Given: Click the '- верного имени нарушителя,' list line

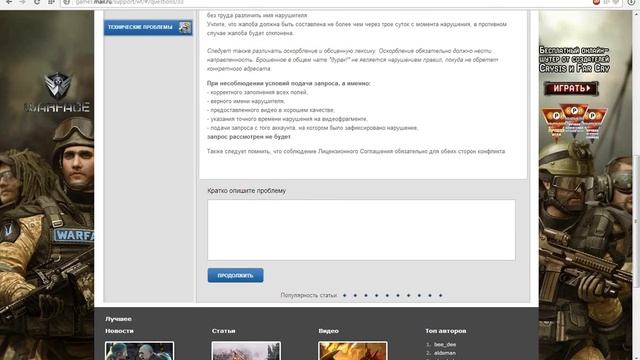Looking at the screenshot, I should [246, 101].
